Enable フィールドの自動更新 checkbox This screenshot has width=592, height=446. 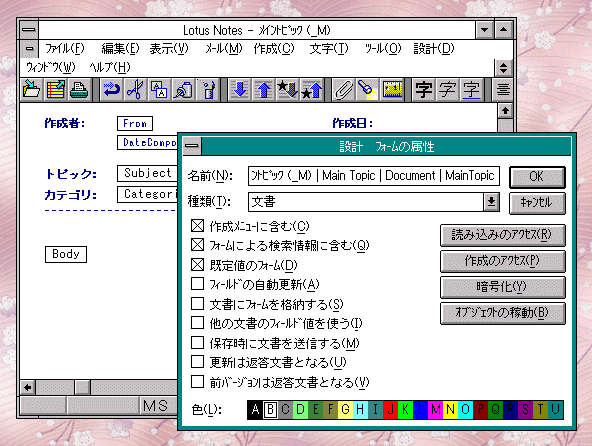(197, 284)
